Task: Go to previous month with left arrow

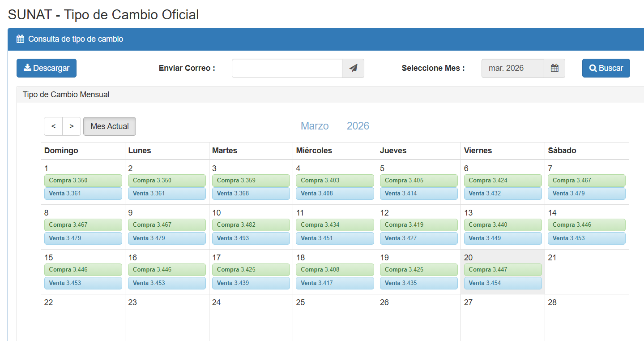Action: [53, 126]
